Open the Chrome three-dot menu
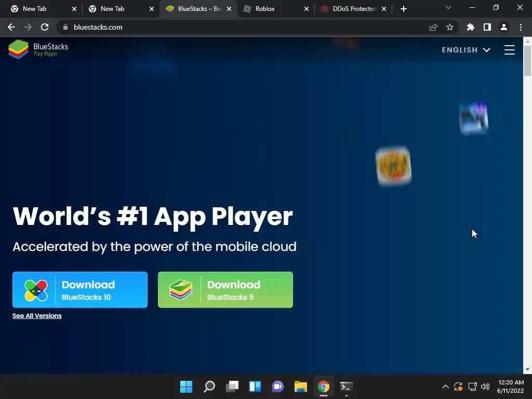Image resolution: width=532 pixels, height=399 pixels. [x=521, y=27]
